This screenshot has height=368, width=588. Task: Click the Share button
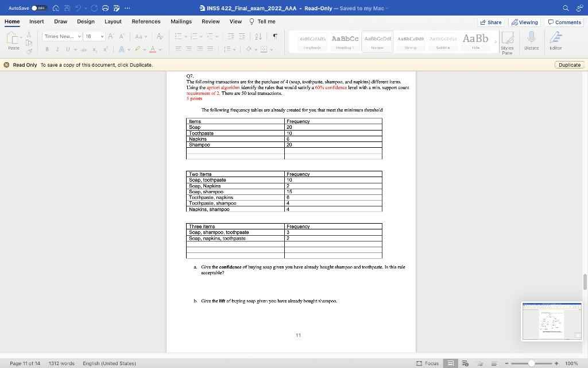tap(491, 21)
